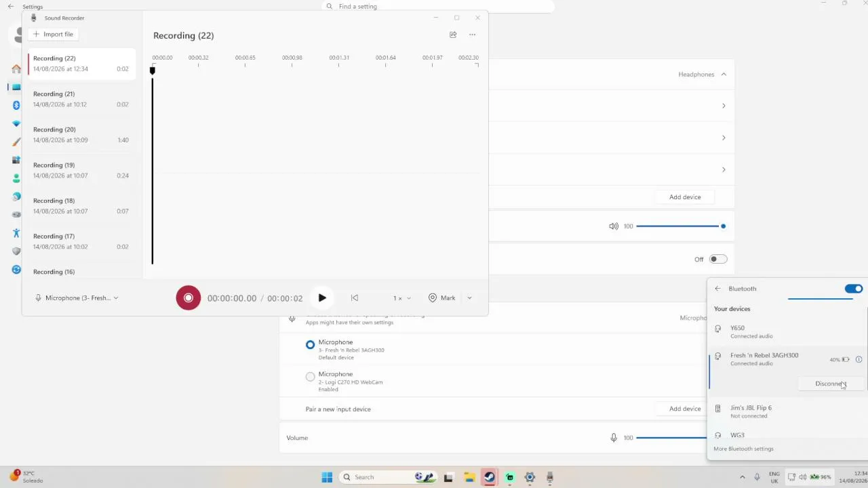Open Personalisation brush icon in Settings sidebar
The width and height of the screenshot is (868, 488).
[16, 142]
